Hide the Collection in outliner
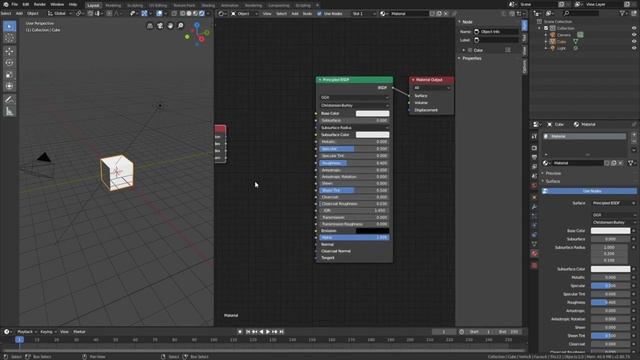 coord(634,28)
